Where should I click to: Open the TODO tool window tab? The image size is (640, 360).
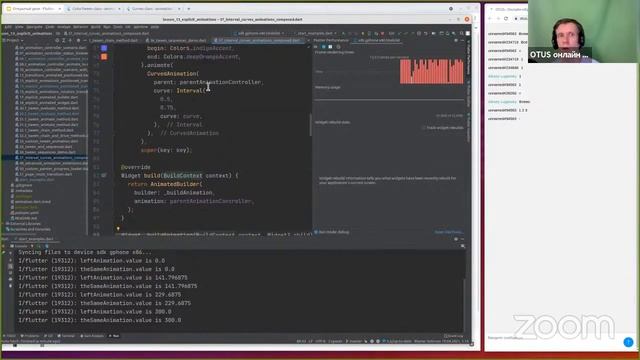click(9, 336)
